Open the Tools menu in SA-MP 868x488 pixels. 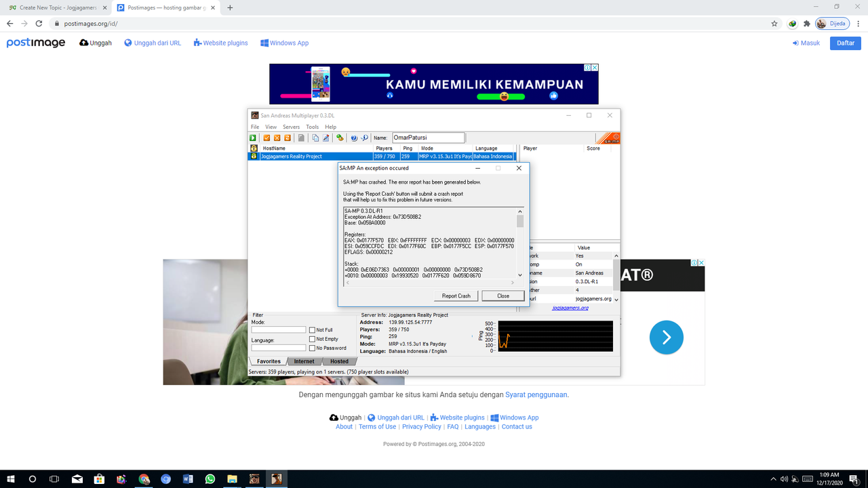(312, 127)
